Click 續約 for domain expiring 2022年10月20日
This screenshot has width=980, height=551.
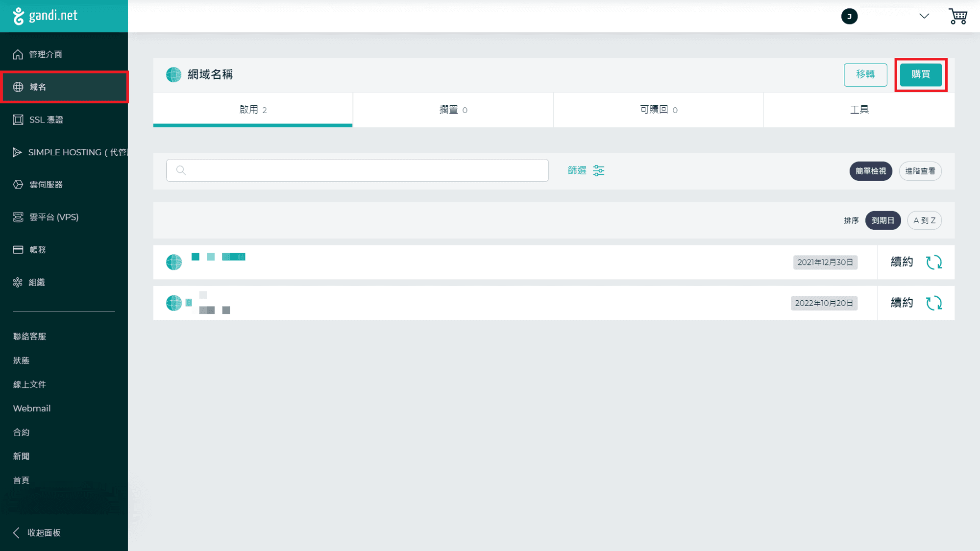[x=902, y=303]
